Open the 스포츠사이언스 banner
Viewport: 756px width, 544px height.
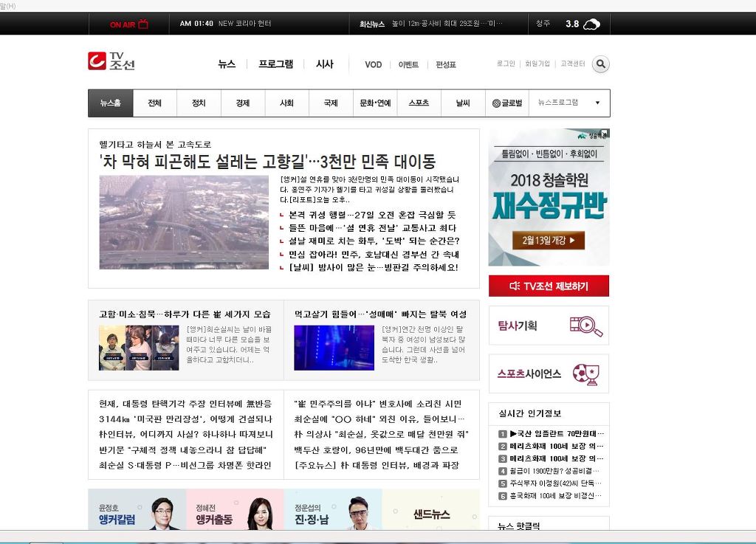[548, 373]
